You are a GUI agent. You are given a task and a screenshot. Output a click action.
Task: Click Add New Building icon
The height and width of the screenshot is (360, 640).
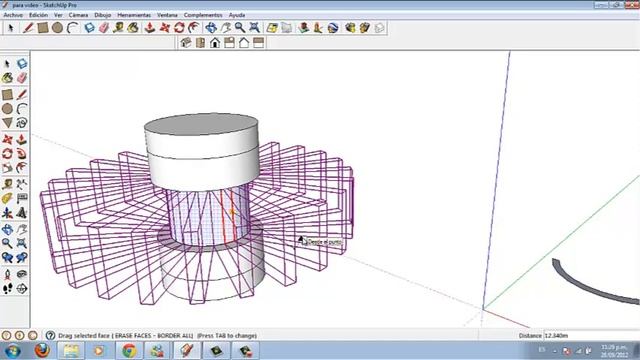click(x=303, y=28)
